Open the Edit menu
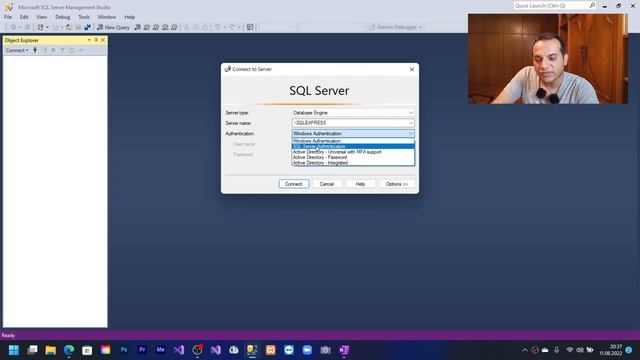The width and height of the screenshot is (640, 360). (24, 17)
